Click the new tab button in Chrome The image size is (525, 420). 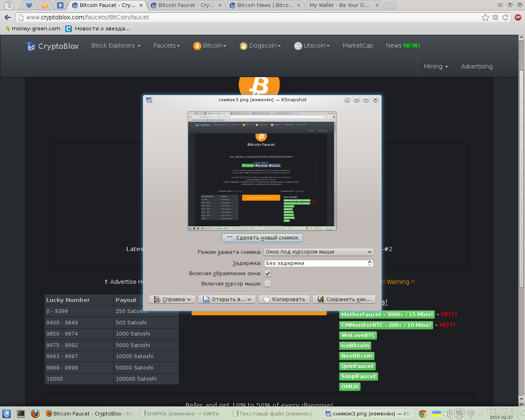tap(391, 5)
